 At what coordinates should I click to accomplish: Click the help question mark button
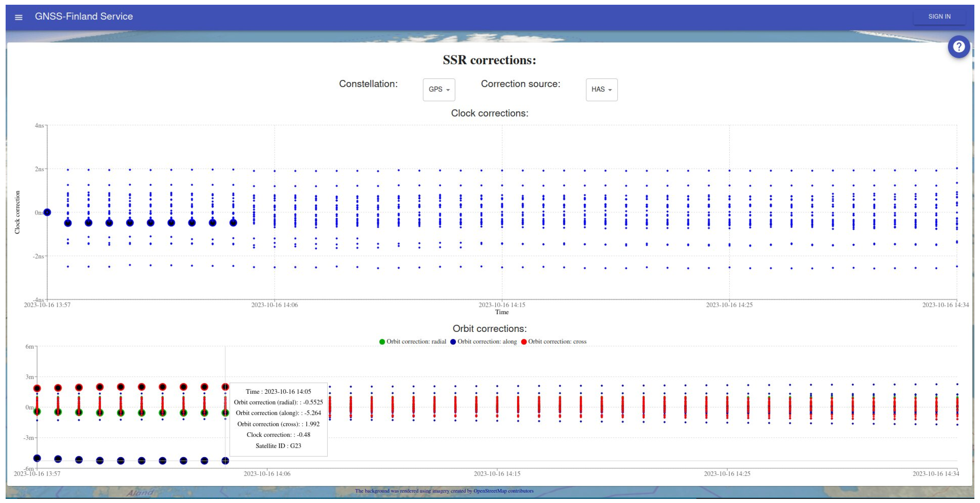(x=958, y=47)
